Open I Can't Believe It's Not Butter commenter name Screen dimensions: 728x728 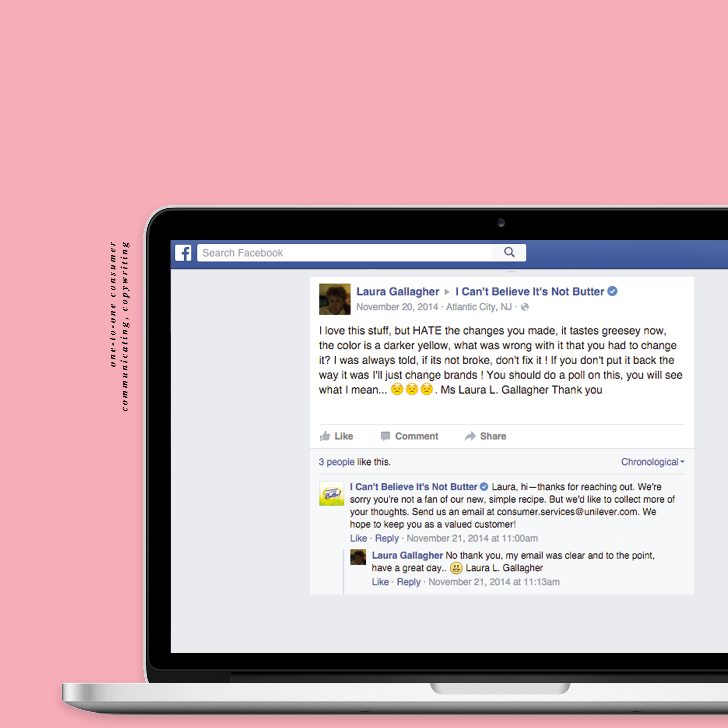tap(413, 487)
